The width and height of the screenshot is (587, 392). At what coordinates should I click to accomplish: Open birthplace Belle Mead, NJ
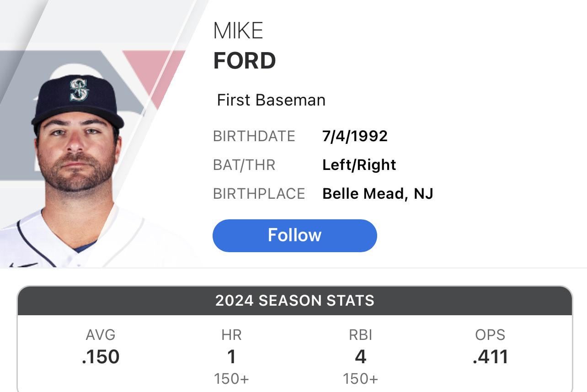coord(379,193)
